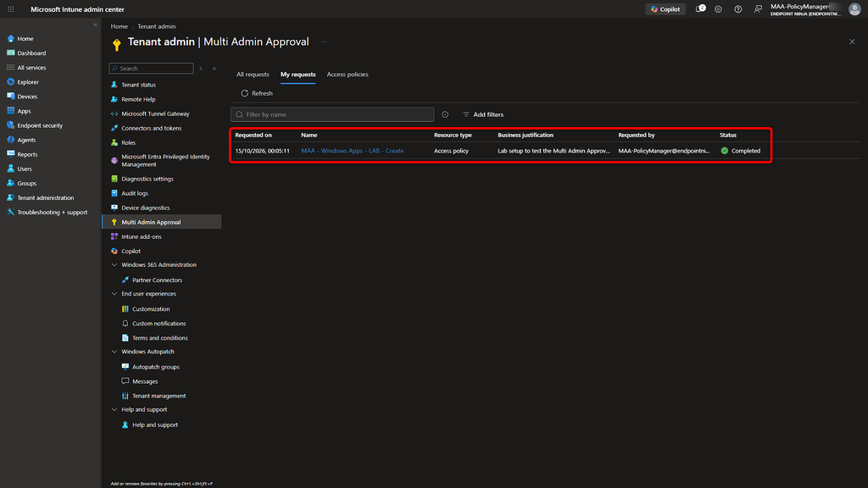
Task: Collapse Windows Autopatch group
Action: tap(114, 352)
